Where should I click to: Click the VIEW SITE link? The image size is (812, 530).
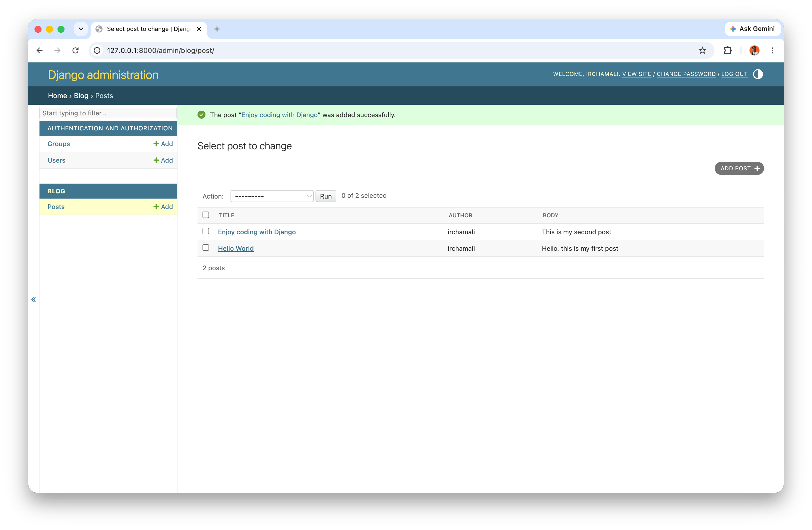(637, 74)
